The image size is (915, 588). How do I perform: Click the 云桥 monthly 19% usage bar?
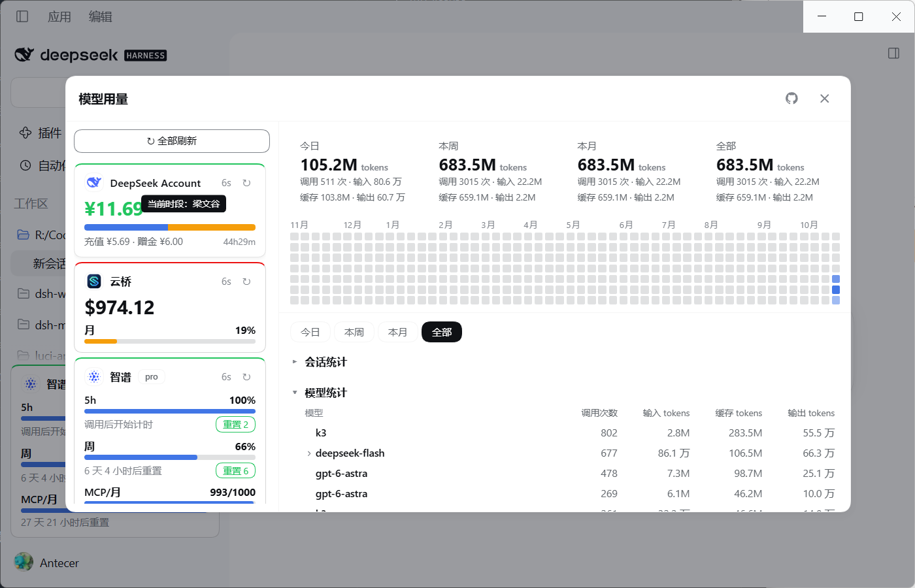(170, 341)
